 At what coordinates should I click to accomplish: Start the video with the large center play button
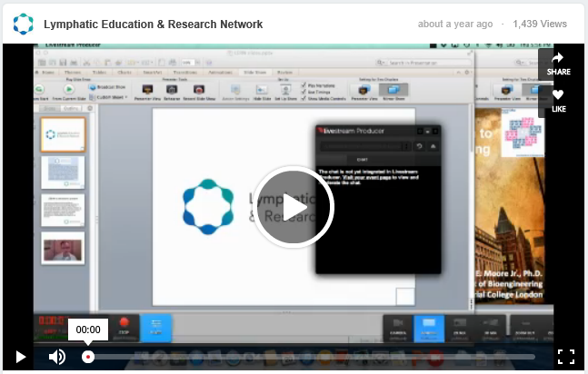tap(294, 207)
